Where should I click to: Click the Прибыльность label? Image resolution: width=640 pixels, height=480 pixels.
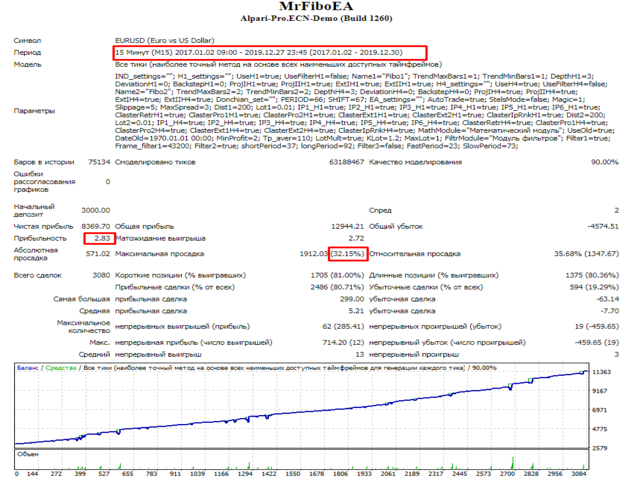click(40, 238)
